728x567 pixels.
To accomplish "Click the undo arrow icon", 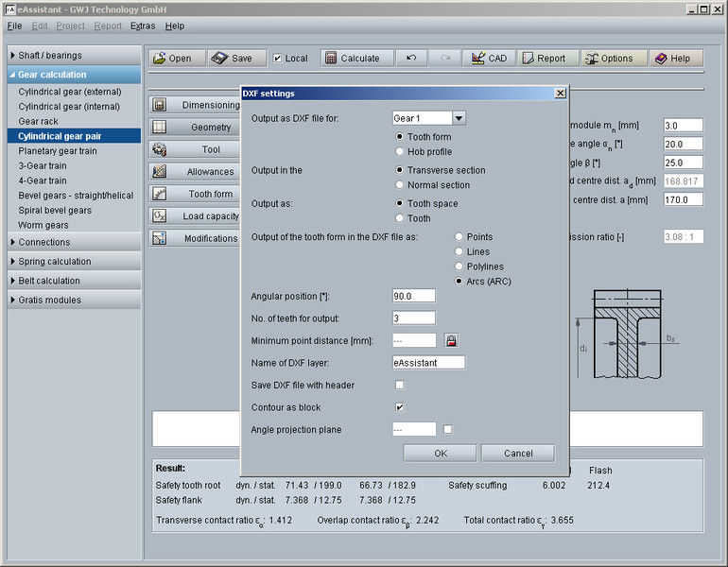I will click(x=410, y=58).
